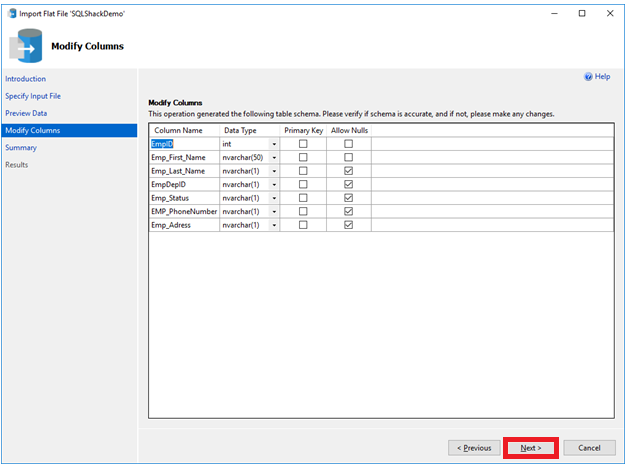Click the Next button
Image resolution: width=627 pixels, height=468 pixels.
tap(531, 448)
